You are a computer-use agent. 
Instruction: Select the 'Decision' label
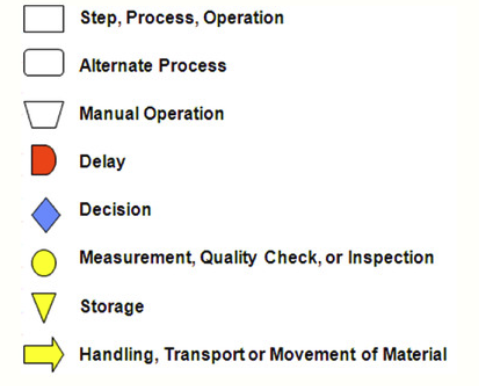click(115, 210)
